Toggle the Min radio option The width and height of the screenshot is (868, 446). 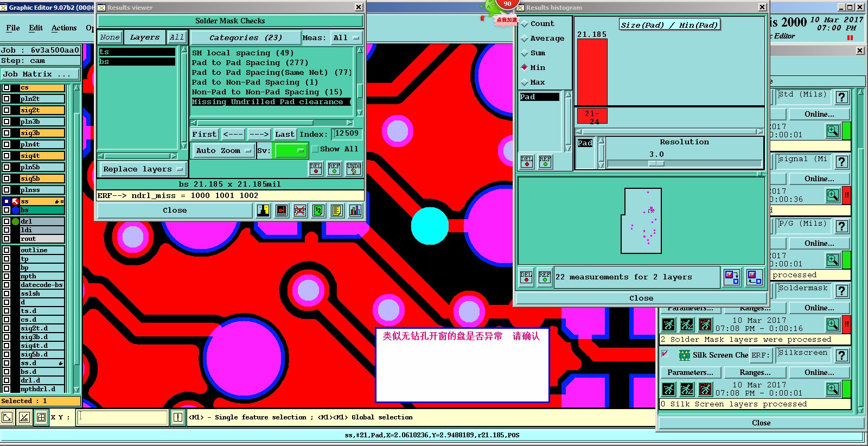click(x=525, y=68)
